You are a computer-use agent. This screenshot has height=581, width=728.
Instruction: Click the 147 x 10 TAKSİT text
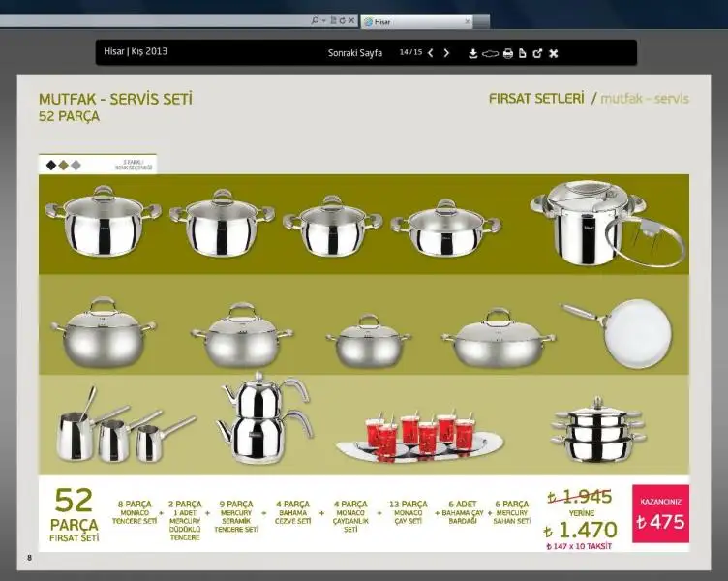pos(580,547)
